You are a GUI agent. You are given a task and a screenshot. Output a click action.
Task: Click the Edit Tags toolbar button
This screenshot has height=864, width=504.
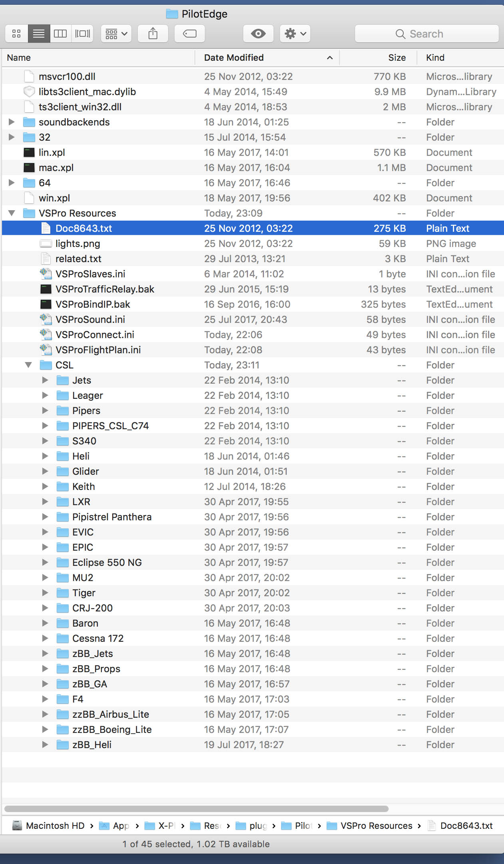click(190, 34)
